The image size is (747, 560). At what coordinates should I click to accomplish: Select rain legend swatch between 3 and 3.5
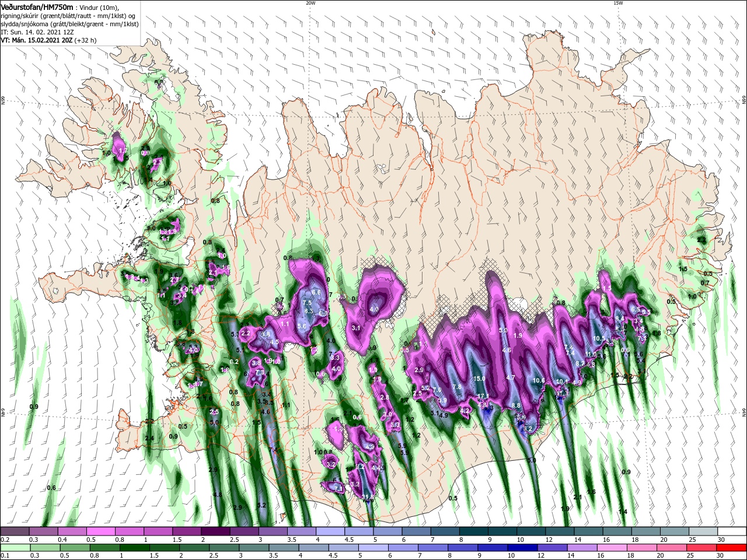pyautogui.click(x=254, y=548)
